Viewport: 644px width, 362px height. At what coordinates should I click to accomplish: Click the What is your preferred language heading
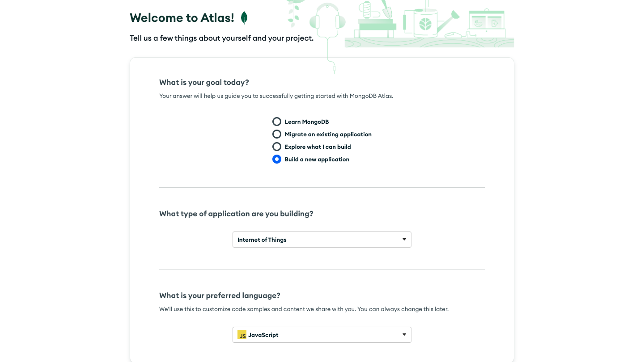[x=220, y=295]
